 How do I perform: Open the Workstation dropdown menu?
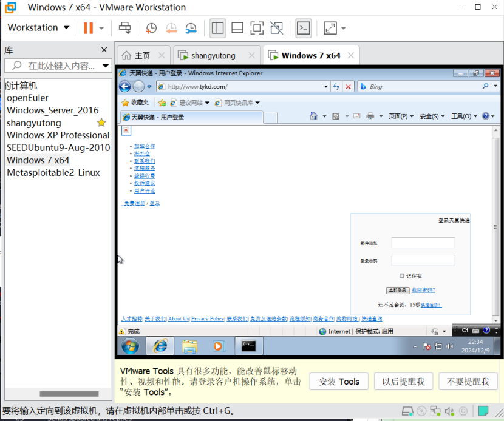39,28
